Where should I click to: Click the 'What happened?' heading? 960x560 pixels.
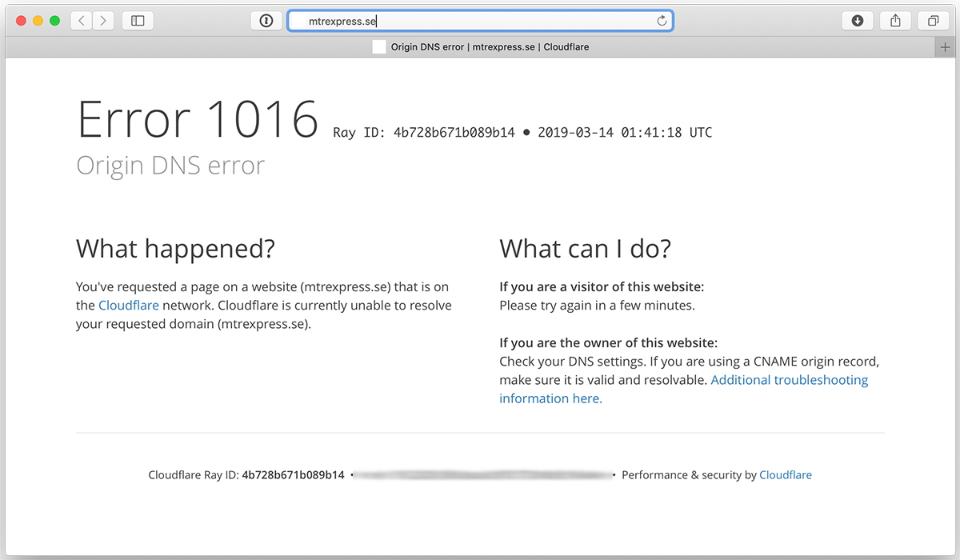pyautogui.click(x=175, y=249)
